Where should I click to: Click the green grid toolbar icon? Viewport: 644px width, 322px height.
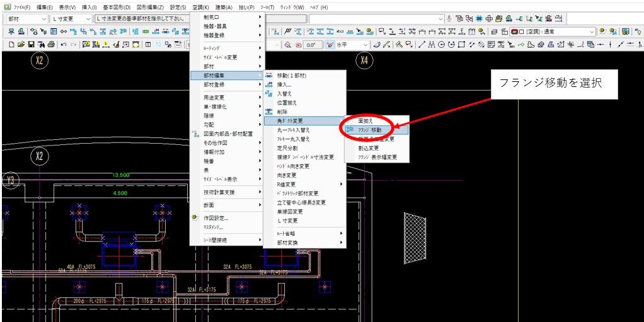pyautogui.click(x=480, y=18)
